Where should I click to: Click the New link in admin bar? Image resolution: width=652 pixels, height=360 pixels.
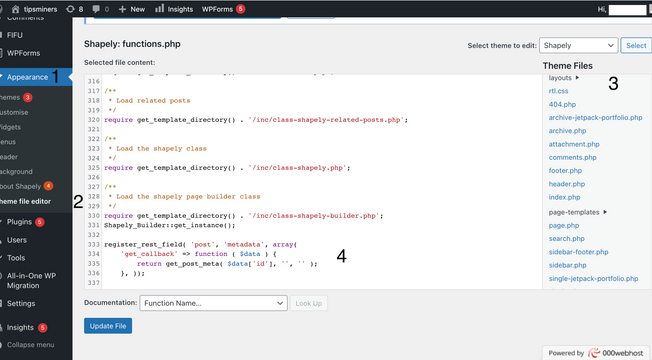(137, 9)
